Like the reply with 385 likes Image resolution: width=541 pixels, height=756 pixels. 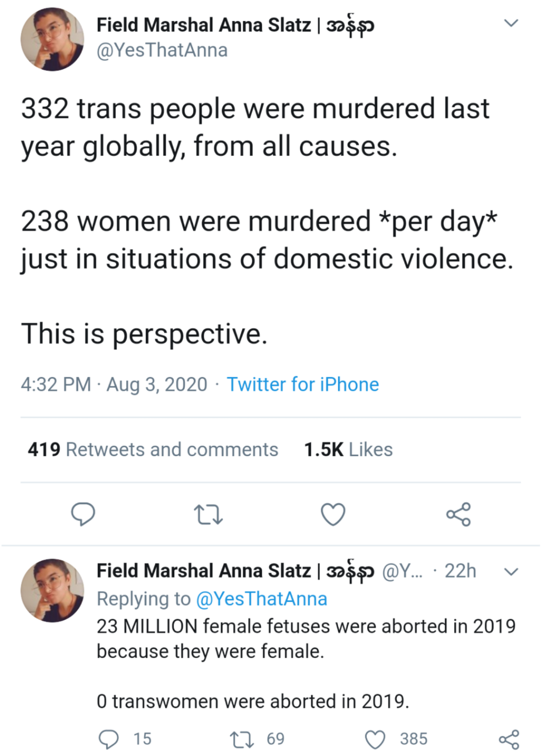[x=375, y=739]
